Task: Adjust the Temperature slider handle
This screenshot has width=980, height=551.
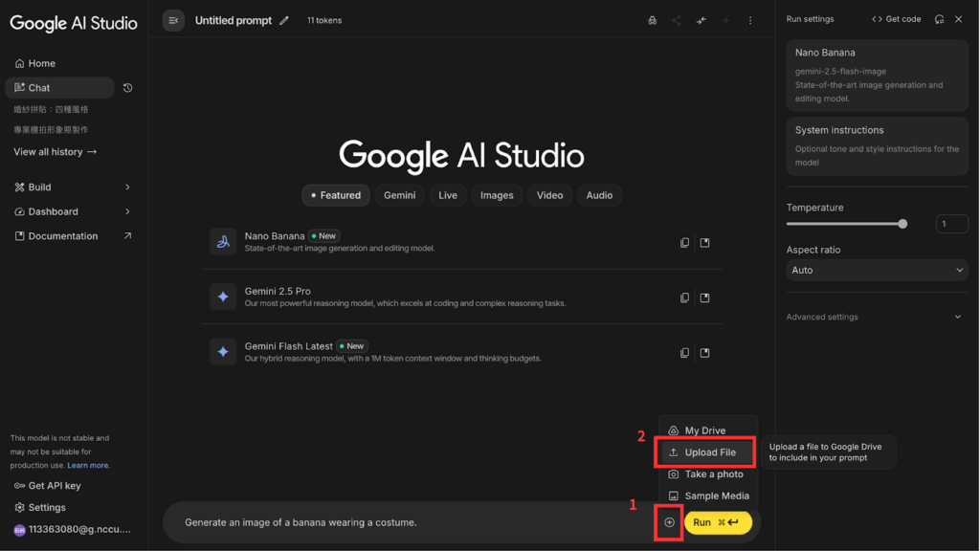Action: 902,224
